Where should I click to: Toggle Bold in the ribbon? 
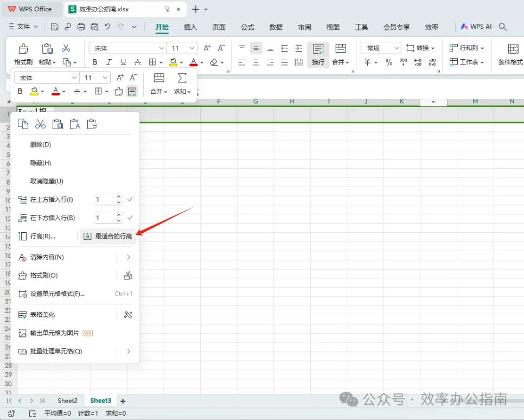95,62
